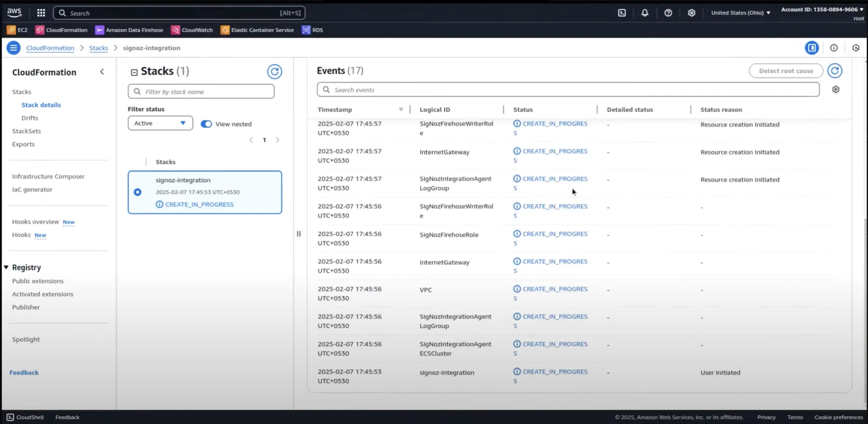This screenshot has height=424, width=868.
Task: Open the services grid menu
Action: click(x=41, y=13)
